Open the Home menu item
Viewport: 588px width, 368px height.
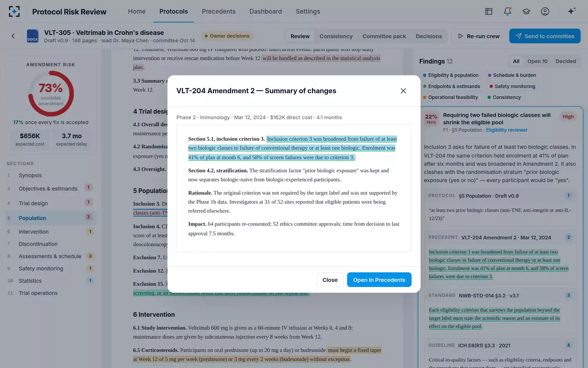click(x=137, y=11)
